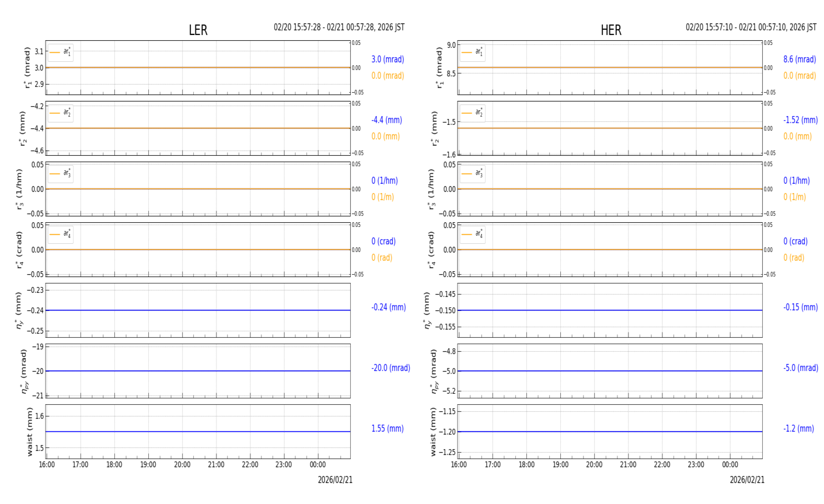Click LER -20.0 (mrad) readout

(390, 368)
